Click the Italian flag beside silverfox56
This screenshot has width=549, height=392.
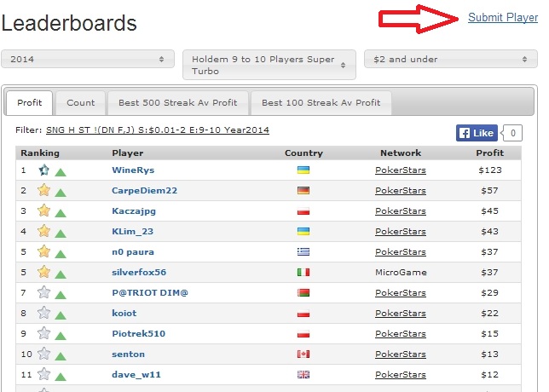coord(303,272)
